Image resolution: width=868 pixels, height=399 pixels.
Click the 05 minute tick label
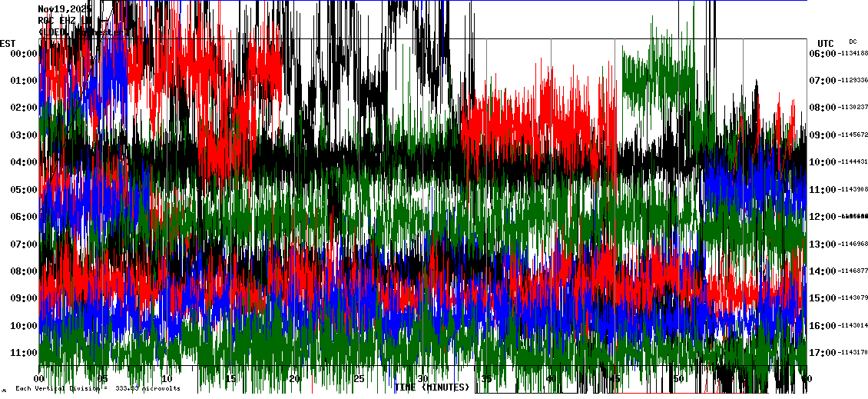(x=103, y=378)
